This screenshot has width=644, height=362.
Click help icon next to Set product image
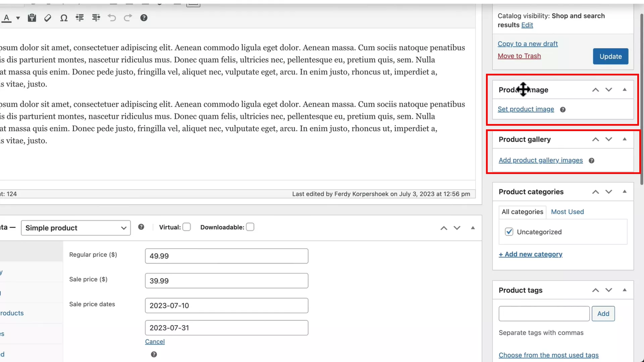click(x=563, y=110)
